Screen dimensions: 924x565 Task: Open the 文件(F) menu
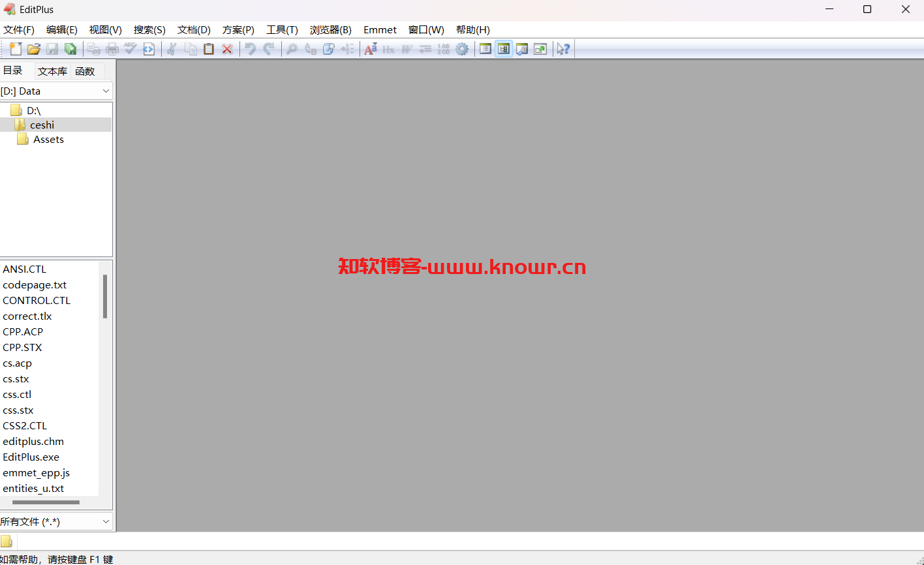pos(19,30)
